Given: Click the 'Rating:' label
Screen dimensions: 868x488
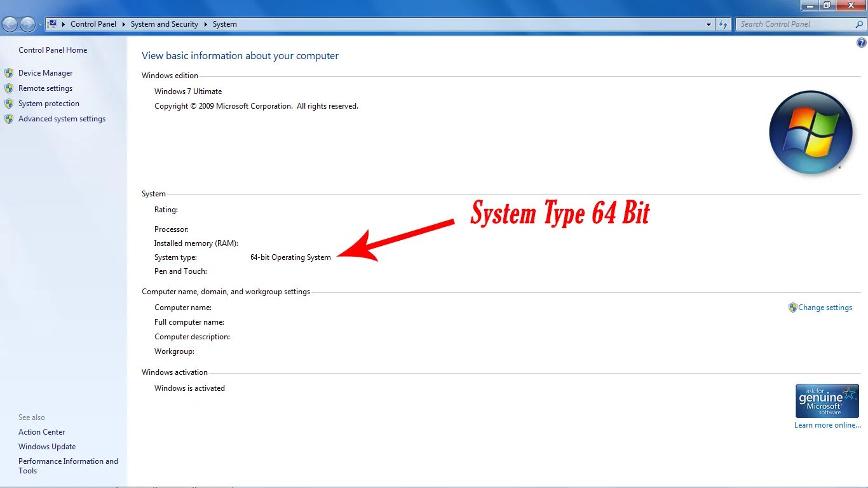Looking at the screenshot, I should point(166,210).
